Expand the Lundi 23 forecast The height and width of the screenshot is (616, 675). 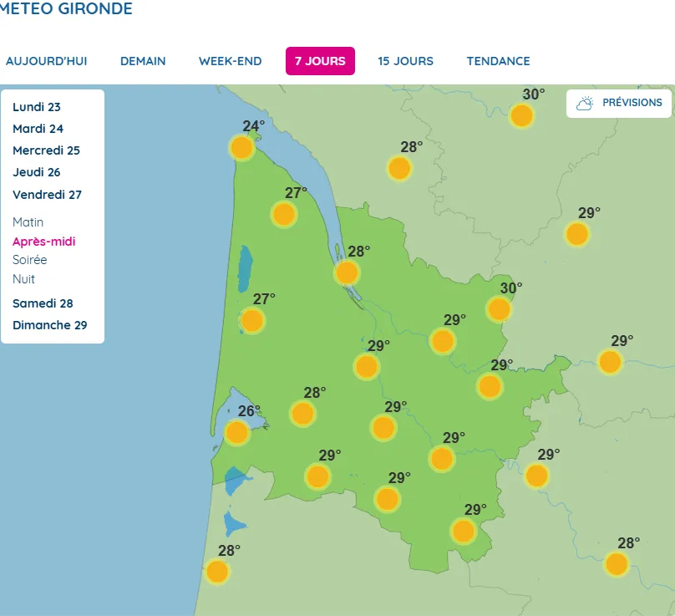click(x=37, y=107)
